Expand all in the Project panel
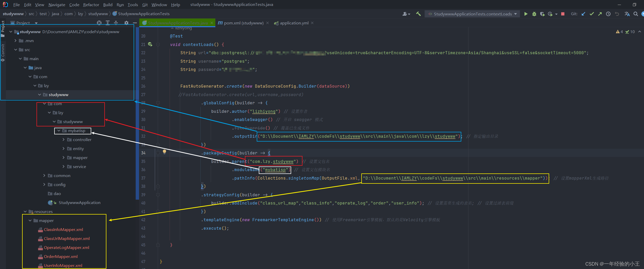Image resolution: width=644 pixels, height=269 pixels. [108, 23]
